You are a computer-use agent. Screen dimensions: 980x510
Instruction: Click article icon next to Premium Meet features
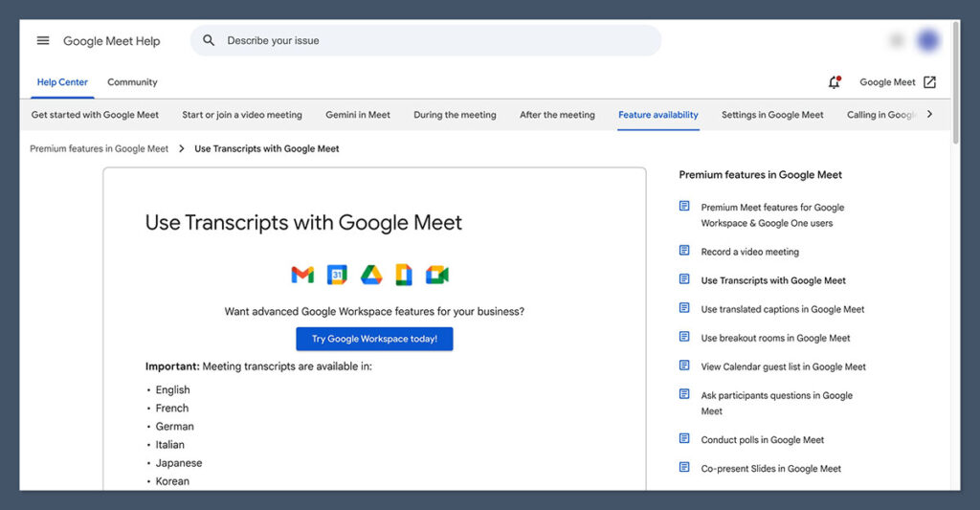click(684, 207)
